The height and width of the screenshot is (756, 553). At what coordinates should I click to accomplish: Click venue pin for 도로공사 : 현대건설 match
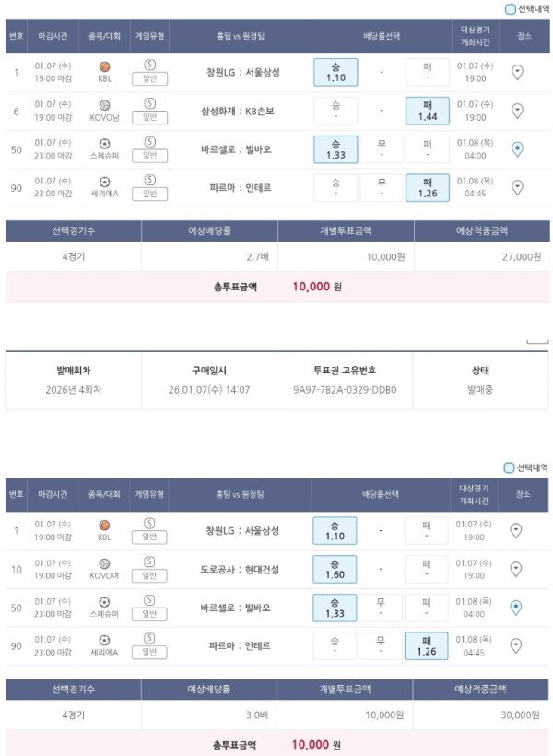tap(517, 569)
